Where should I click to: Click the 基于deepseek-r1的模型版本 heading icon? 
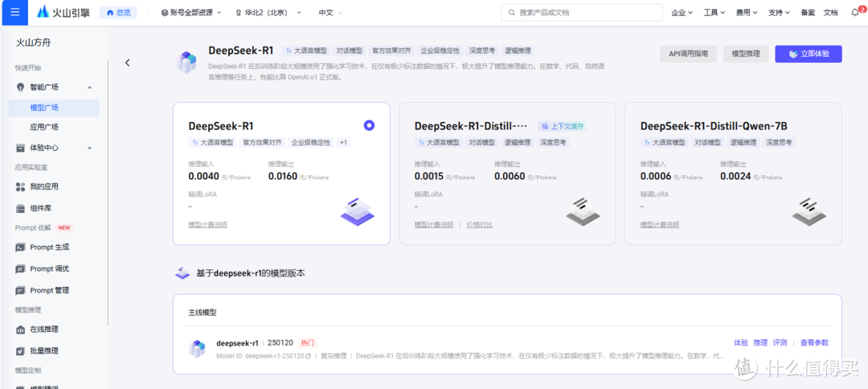click(x=182, y=272)
